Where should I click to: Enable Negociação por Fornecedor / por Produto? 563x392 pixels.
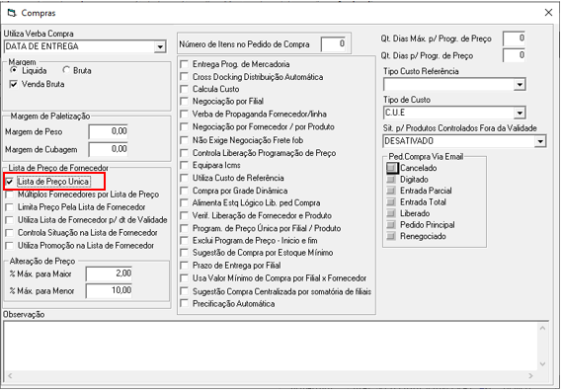point(184,127)
